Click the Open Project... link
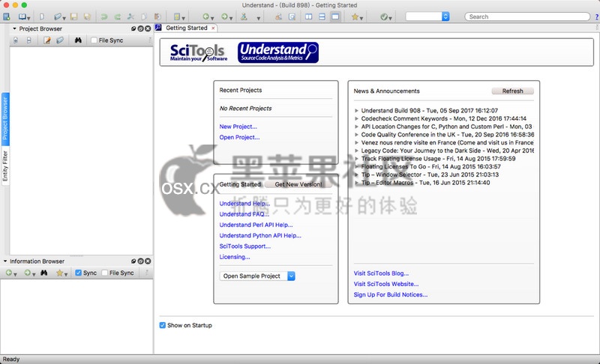600x364 pixels. [239, 137]
